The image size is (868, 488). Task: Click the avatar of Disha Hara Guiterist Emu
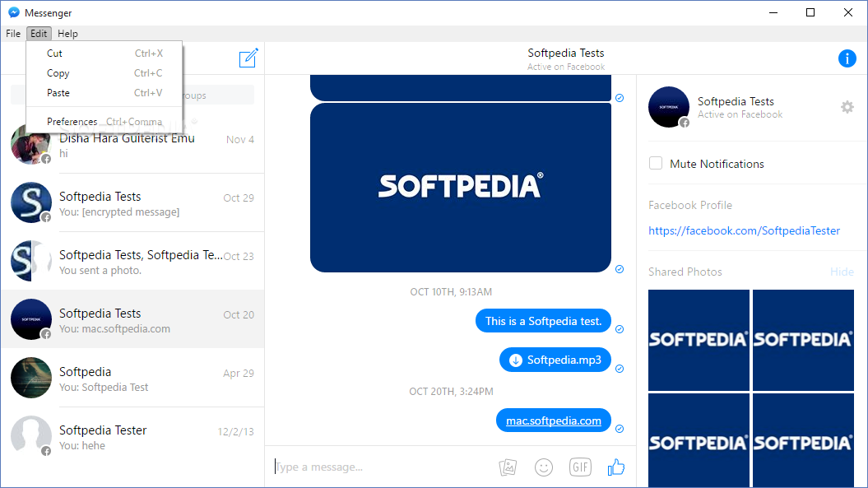[31, 145]
